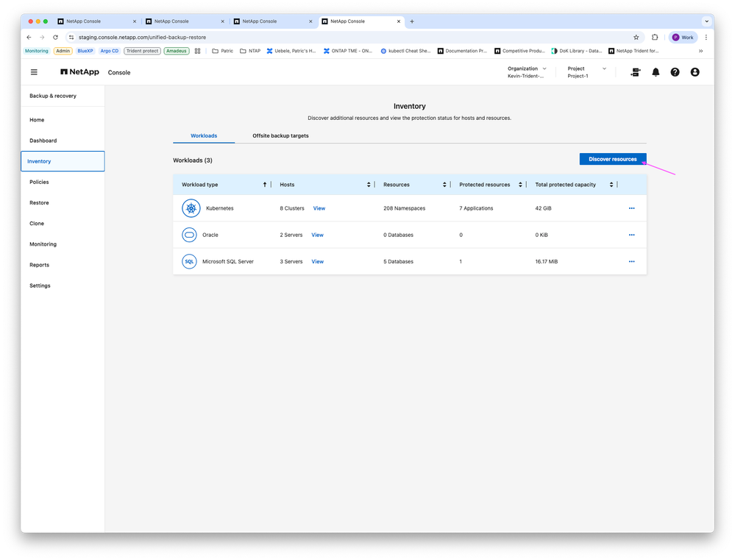Open the agents icon in header
Viewport: 735px width, 560px height.
coord(635,72)
